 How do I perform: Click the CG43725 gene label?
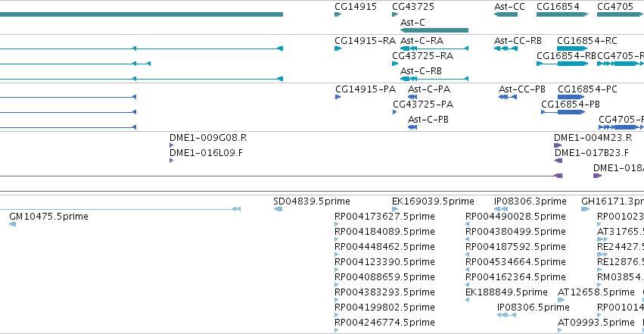pos(412,7)
